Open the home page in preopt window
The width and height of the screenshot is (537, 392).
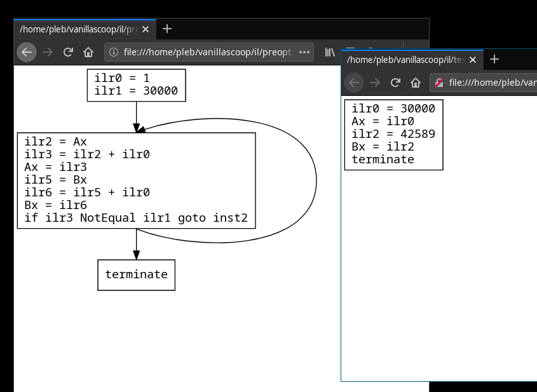(x=88, y=52)
